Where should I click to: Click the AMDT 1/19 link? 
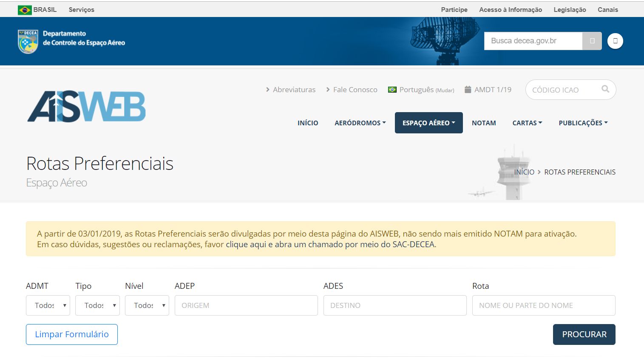(x=493, y=90)
